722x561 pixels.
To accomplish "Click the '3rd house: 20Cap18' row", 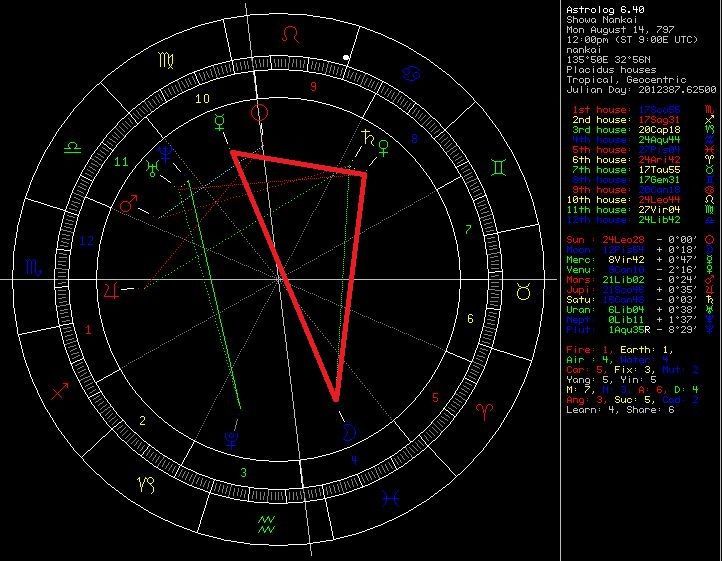I will coord(626,130).
